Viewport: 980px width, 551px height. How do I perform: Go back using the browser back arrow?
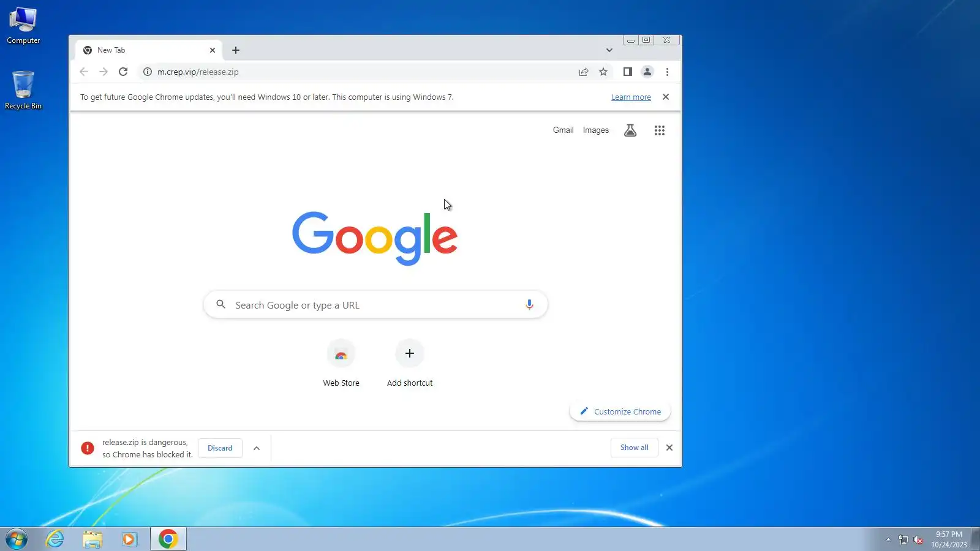(84, 72)
